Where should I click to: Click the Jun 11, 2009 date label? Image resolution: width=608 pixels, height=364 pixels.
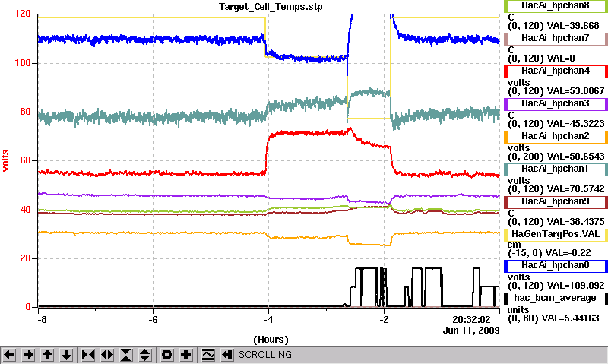[471, 331]
